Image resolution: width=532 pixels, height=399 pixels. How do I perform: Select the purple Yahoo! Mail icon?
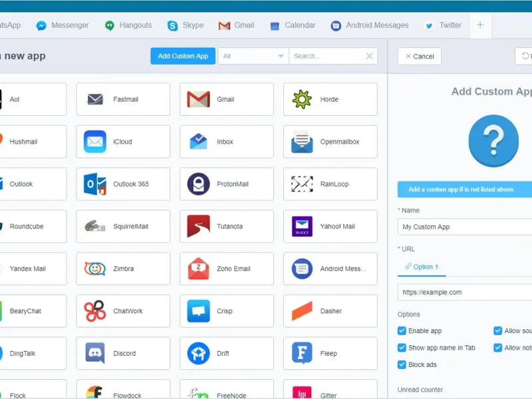(302, 226)
